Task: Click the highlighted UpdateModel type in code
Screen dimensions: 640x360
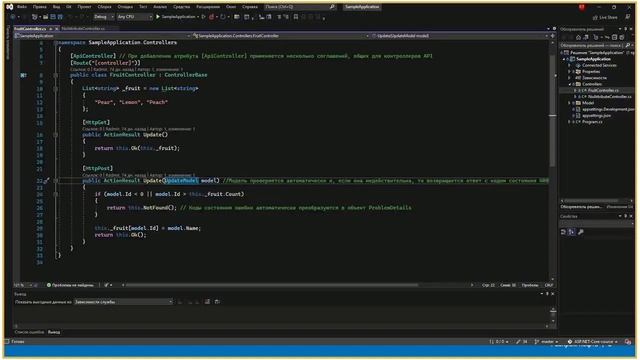Action: tap(181, 180)
